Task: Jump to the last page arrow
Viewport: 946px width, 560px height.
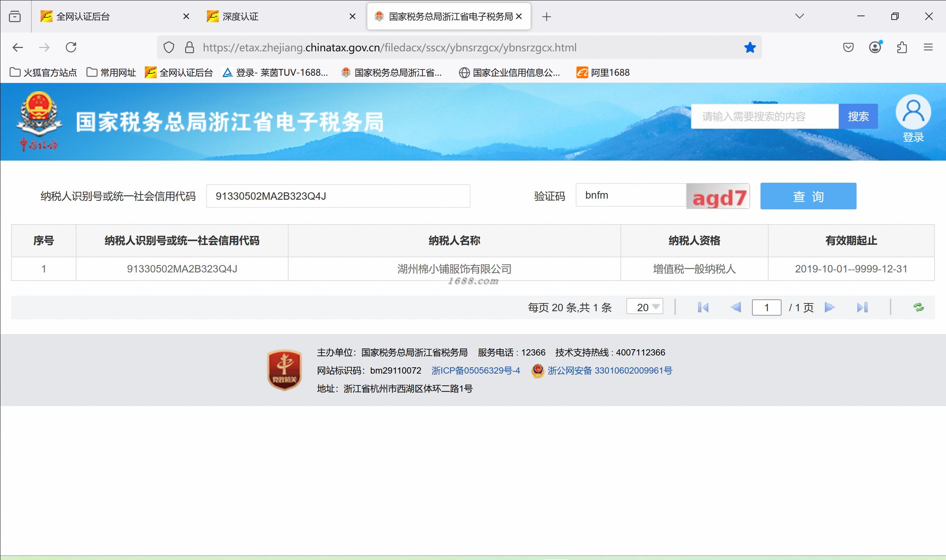Action: coord(862,308)
